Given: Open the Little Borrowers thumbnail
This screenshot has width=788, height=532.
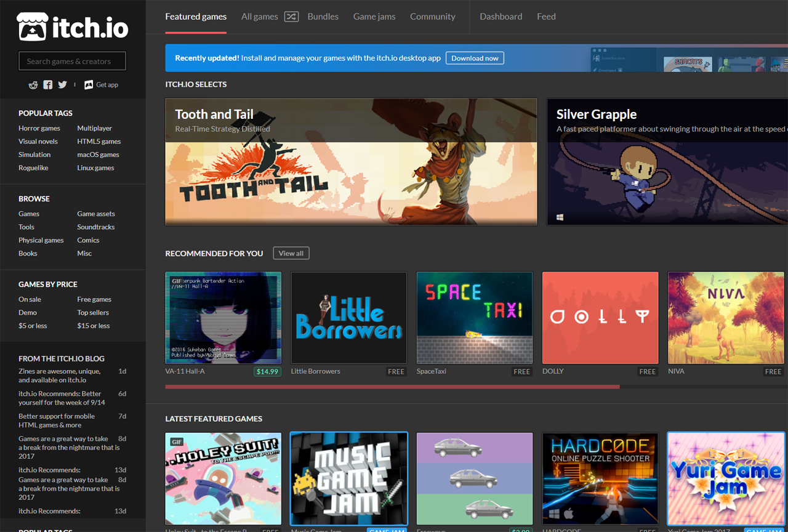Looking at the screenshot, I should pyautogui.click(x=349, y=318).
